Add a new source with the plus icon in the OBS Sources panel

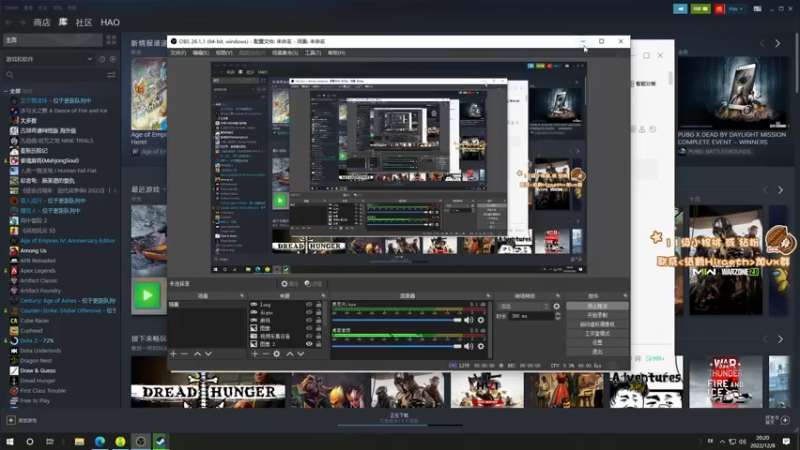point(255,354)
